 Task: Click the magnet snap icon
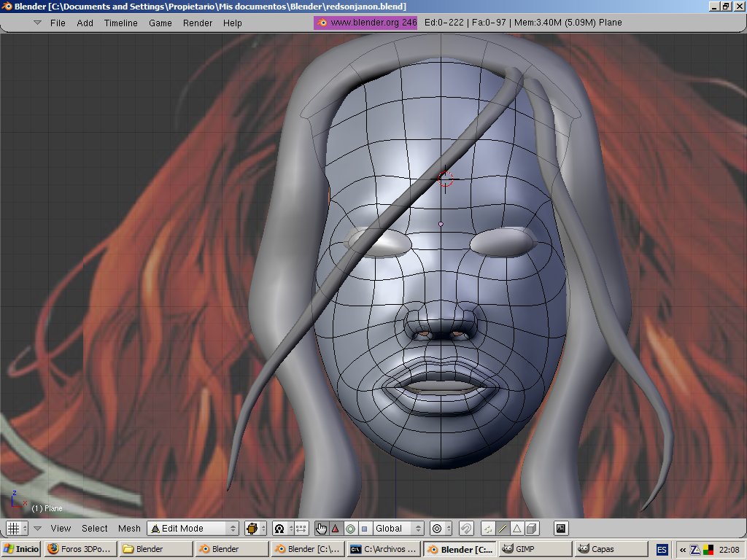pyautogui.click(x=466, y=528)
